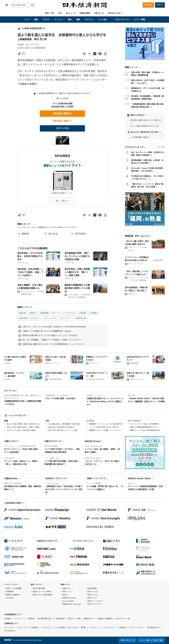The image size is (169, 644).
Task: Click the 有料会員に登録する button
Action: click(62, 113)
